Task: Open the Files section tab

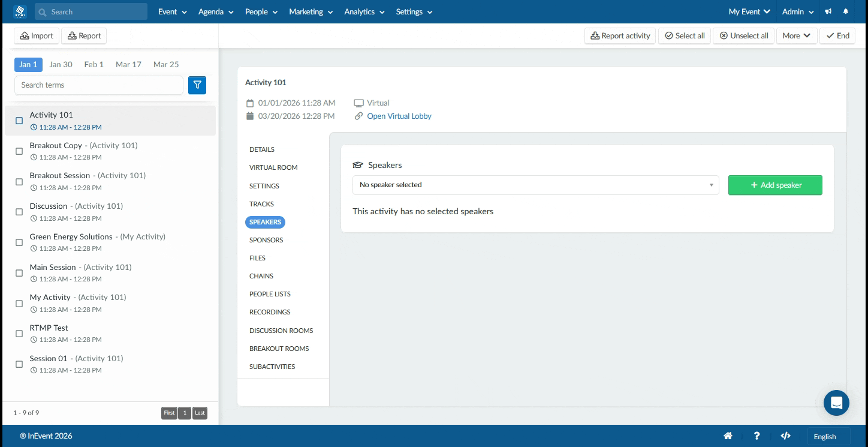Action: pos(257,258)
